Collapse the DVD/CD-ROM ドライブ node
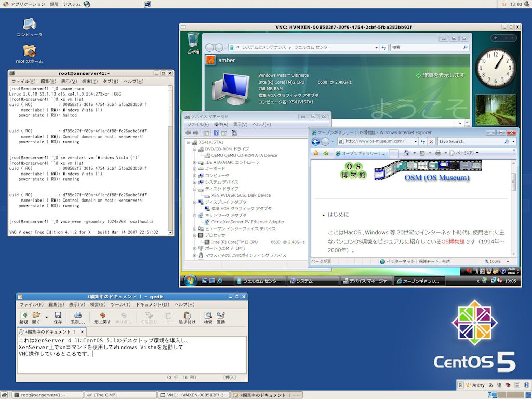This screenshot has width=532, height=399. tap(195, 149)
